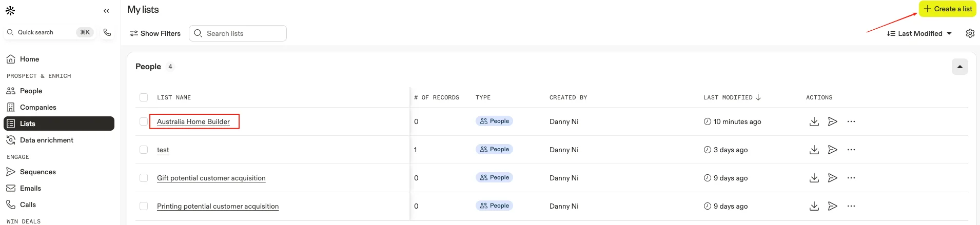The height and width of the screenshot is (225, 980).
Task: Click the Apollo logo icon
Action: pos(10,10)
